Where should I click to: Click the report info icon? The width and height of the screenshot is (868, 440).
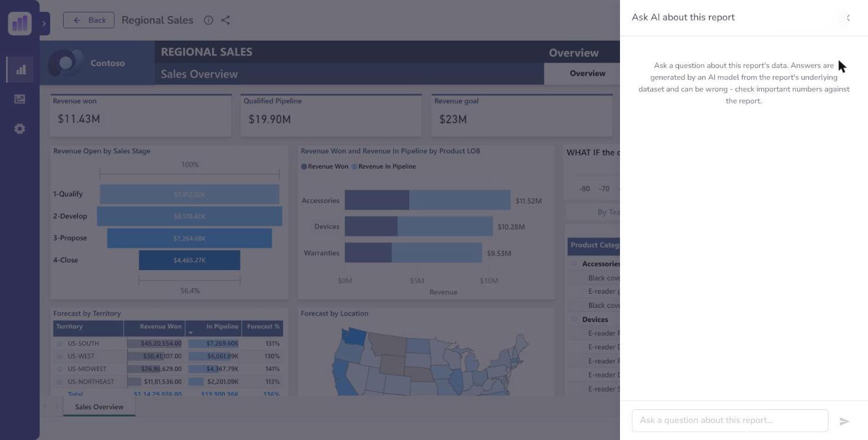click(x=208, y=20)
